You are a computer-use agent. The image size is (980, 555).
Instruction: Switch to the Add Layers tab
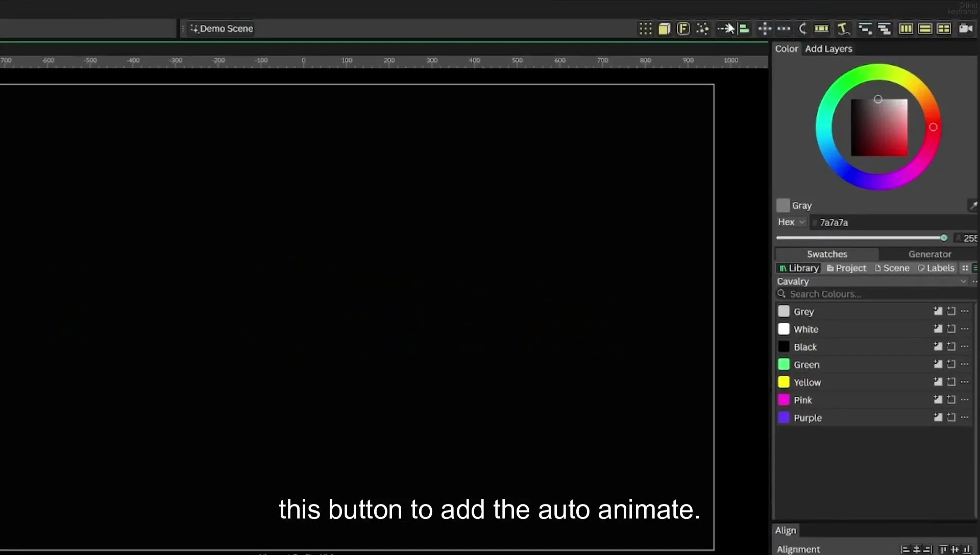click(x=828, y=48)
